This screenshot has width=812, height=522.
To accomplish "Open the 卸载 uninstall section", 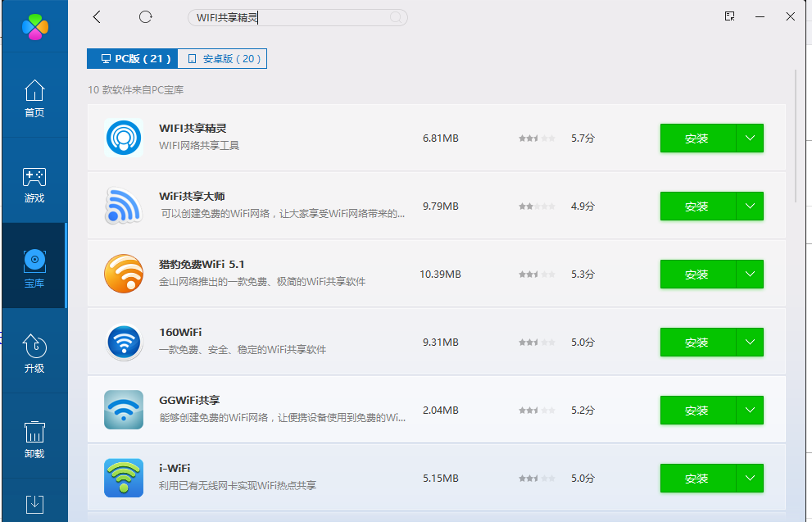I will [34, 439].
